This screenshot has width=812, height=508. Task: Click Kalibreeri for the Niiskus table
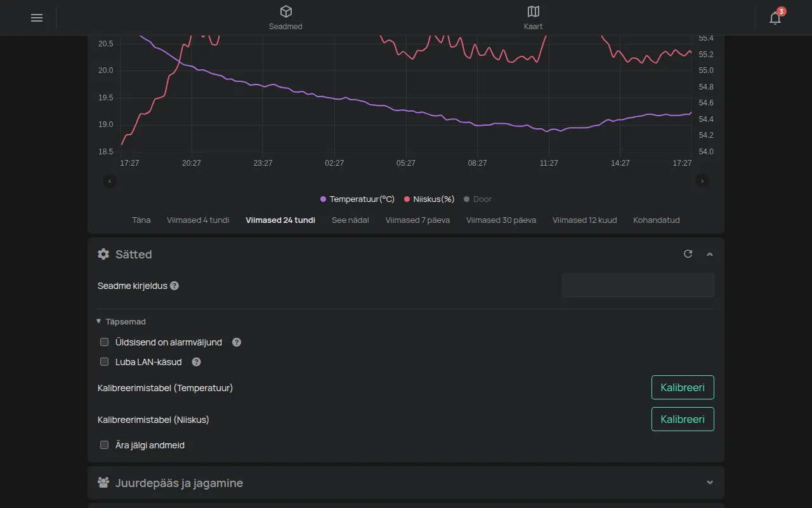(683, 419)
